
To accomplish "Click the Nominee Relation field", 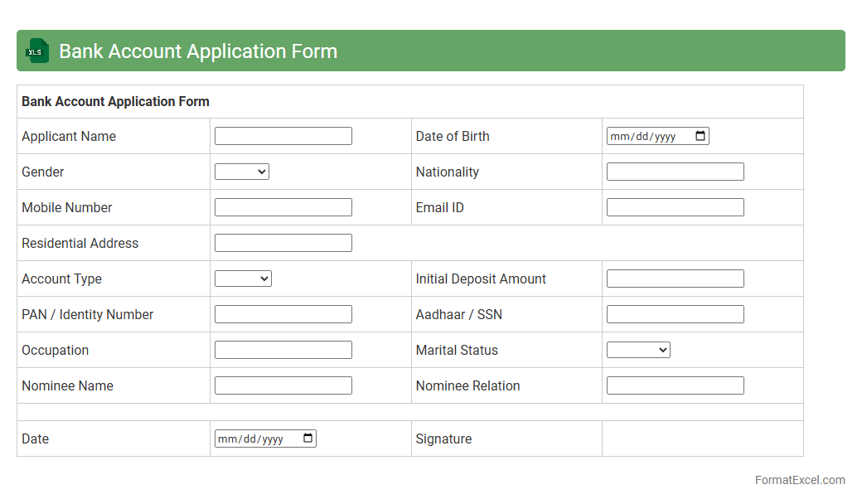I will tap(675, 385).
